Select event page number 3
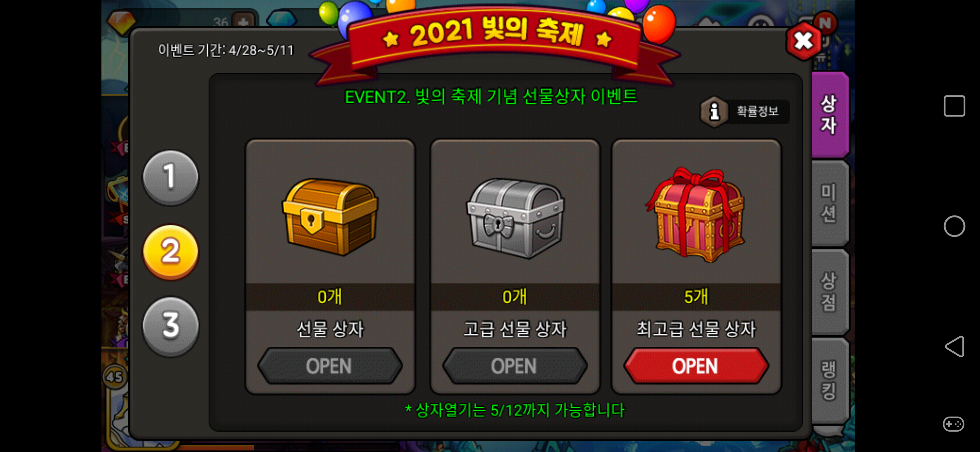 coord(171,326)
